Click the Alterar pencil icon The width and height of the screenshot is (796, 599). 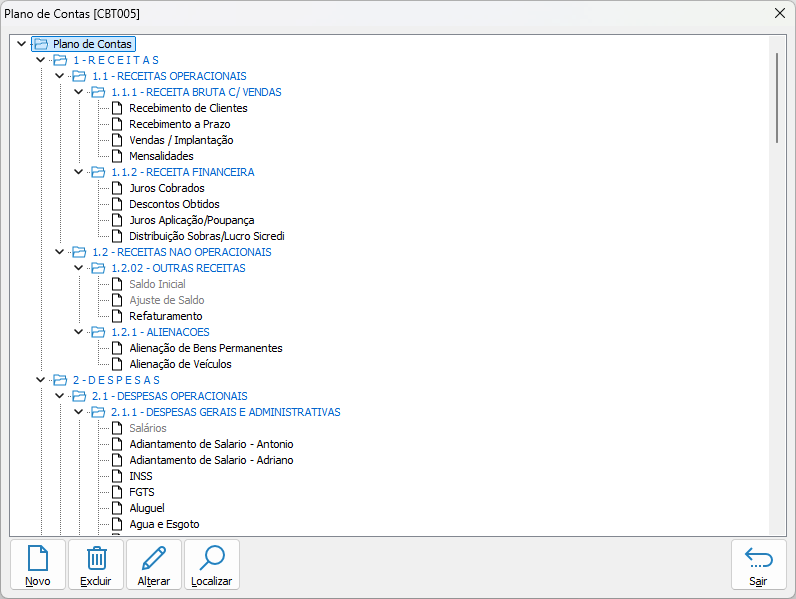tap(154, 558)
